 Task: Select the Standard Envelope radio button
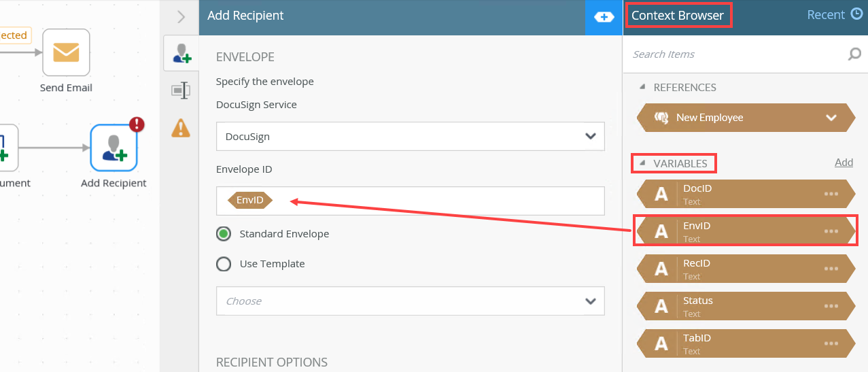point(224,234)
